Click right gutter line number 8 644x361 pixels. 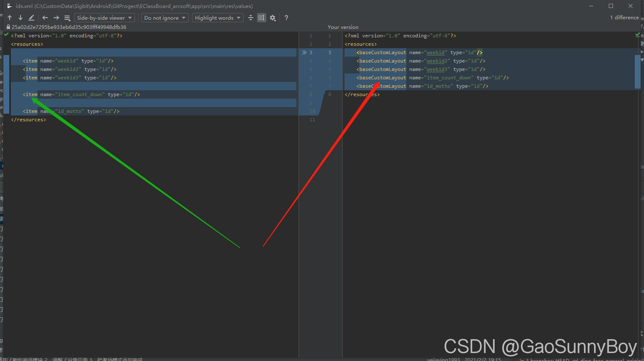coord(330,94)
